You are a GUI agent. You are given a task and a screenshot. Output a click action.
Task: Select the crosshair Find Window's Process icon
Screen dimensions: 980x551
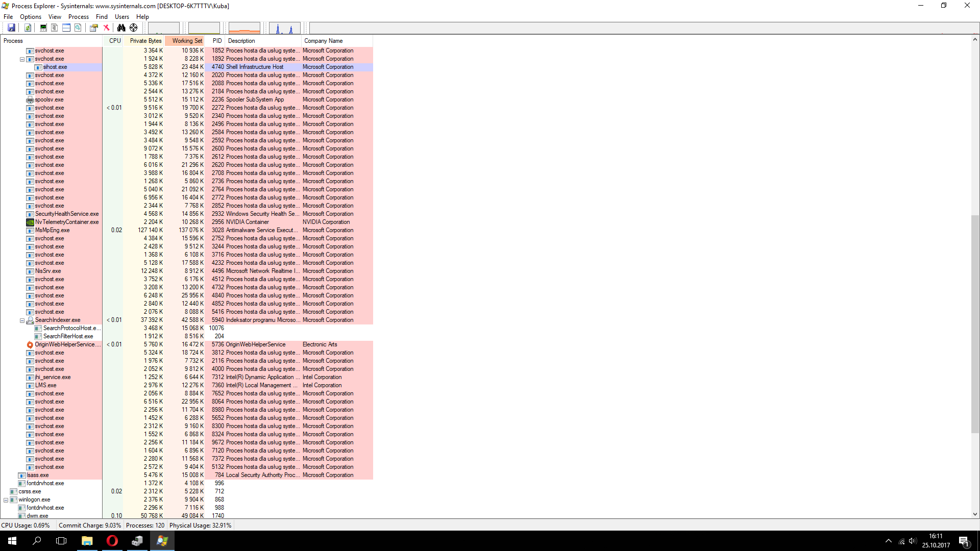pos(134,28)
